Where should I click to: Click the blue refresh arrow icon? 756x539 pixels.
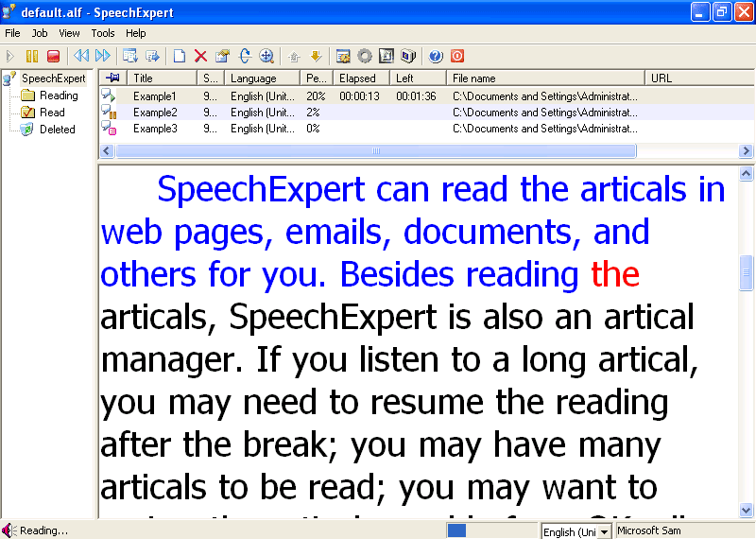[x=245, y=56]
